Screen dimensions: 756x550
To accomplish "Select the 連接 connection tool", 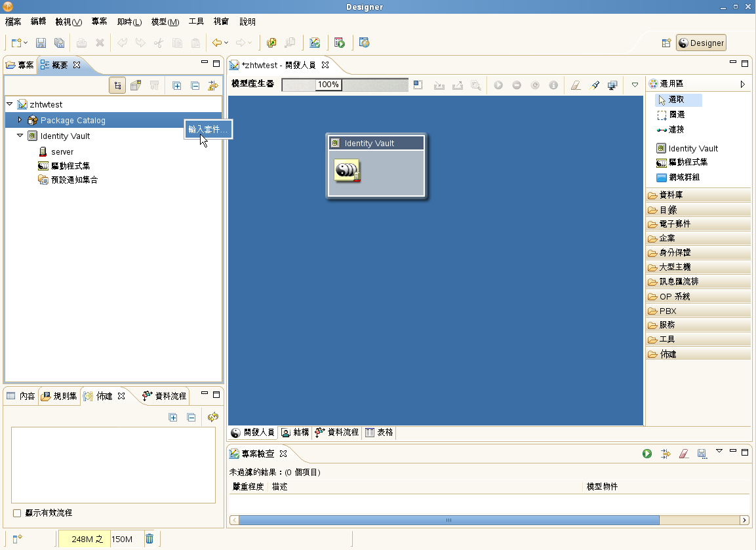I will coord(671,130).
